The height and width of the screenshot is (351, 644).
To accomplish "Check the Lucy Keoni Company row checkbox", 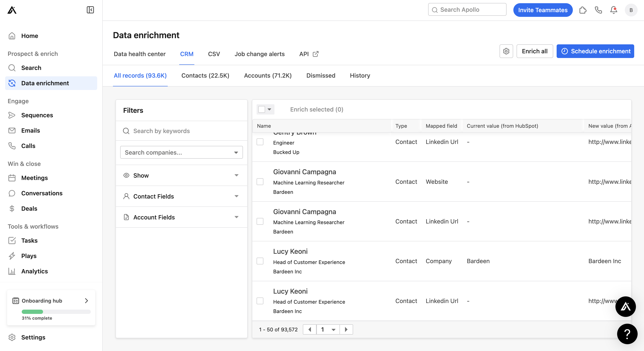I will [x=260, y=261].
